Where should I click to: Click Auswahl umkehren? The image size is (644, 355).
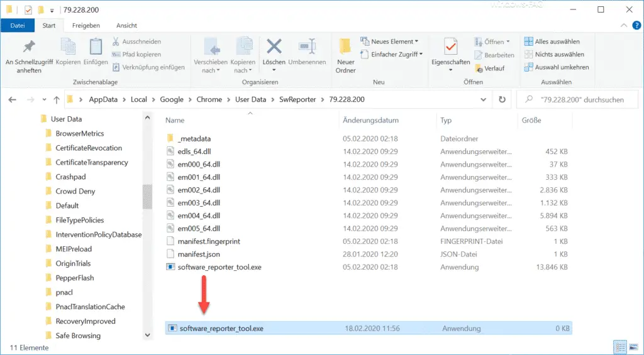pos(557,67)
